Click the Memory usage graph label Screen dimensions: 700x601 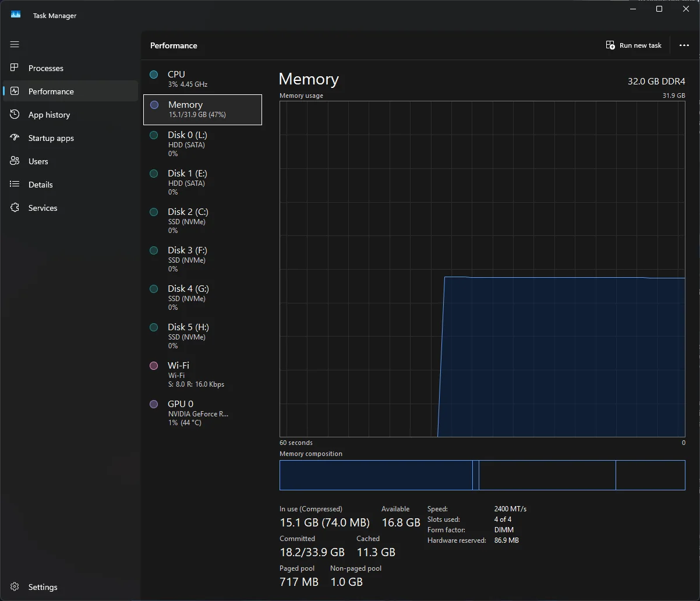point(301,96)
